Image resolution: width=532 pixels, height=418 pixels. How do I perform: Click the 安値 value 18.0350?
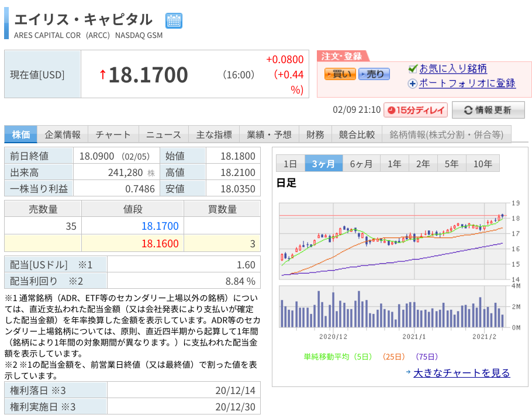pyautogui.click(x=238, y=189)
